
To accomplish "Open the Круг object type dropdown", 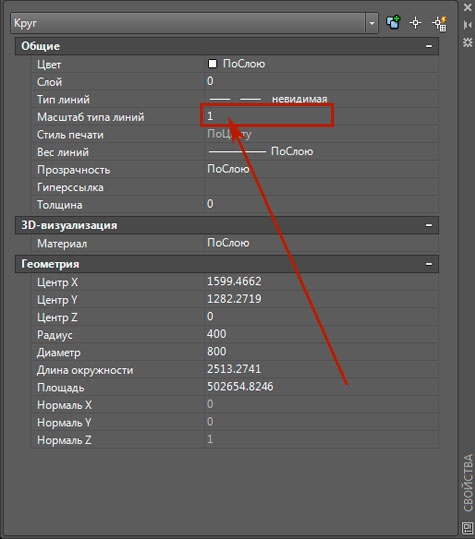I will click(x=372, y=23).
